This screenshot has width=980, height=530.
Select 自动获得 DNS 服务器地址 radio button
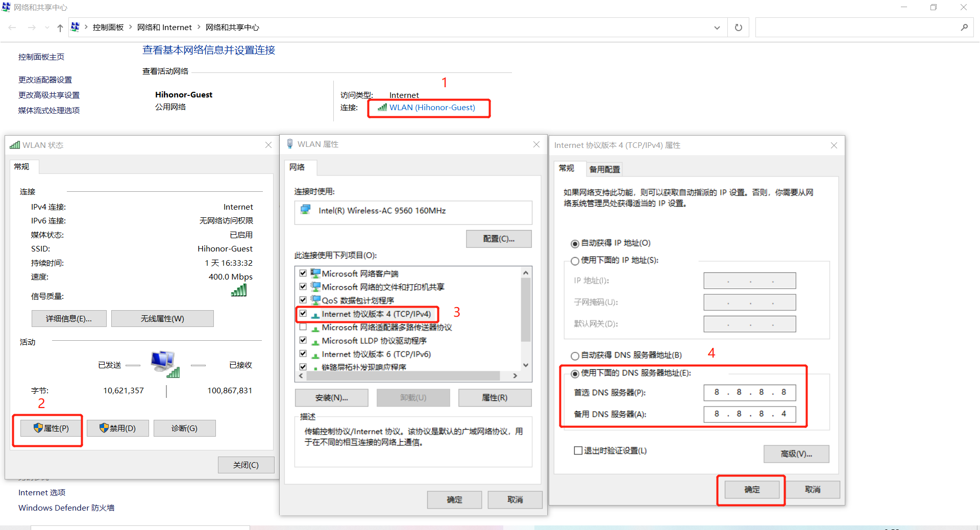(575, 356)
